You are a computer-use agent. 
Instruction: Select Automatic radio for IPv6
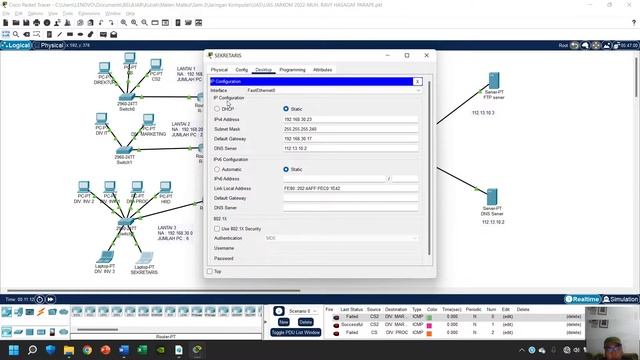coord(217,169)
